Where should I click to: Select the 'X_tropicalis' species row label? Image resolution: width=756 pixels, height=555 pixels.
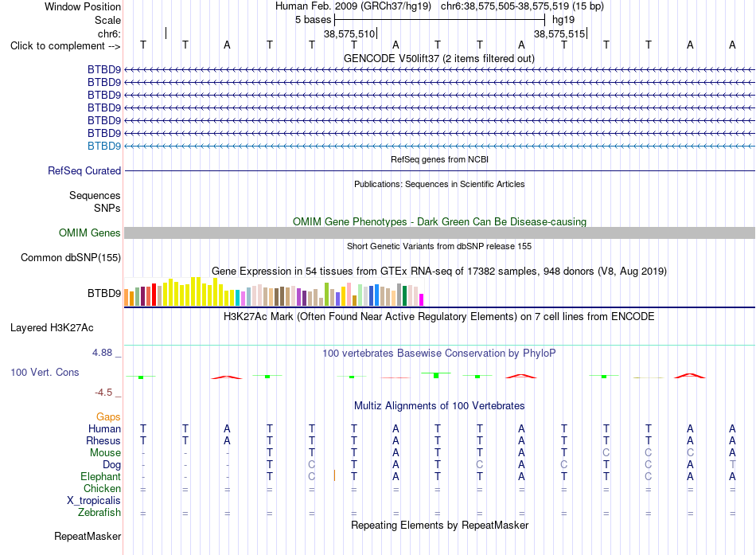click(94, 501)
